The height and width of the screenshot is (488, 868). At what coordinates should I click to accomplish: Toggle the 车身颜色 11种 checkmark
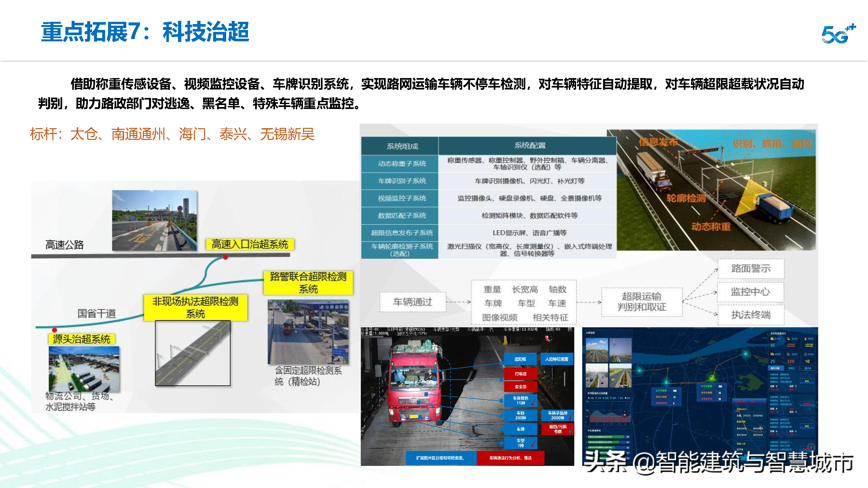pyautogui.click(x=533, y=403)
